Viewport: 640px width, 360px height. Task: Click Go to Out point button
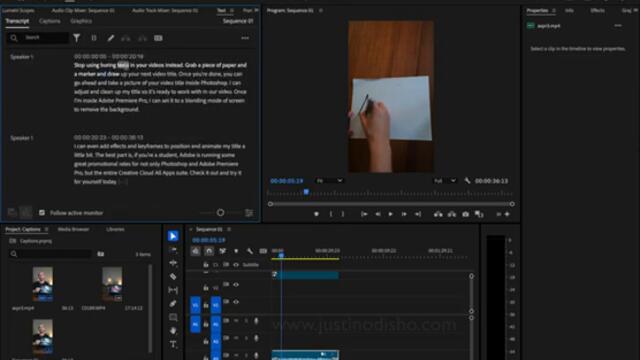[418, 214]
